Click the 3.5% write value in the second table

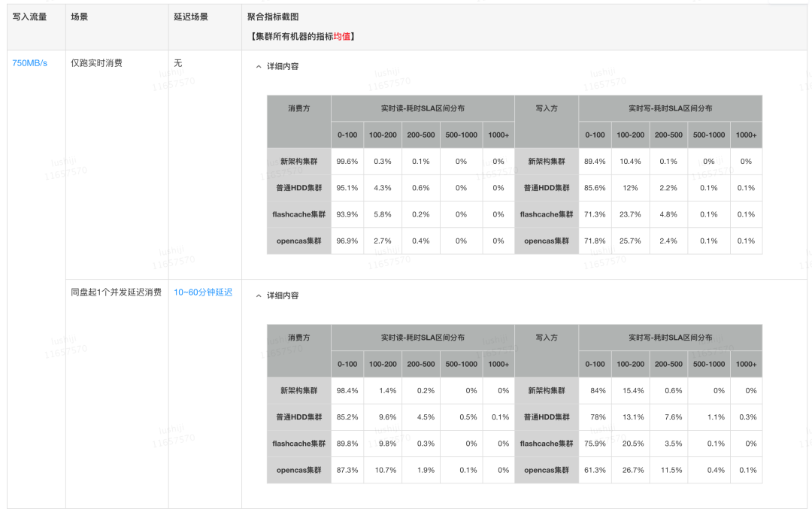673,444
